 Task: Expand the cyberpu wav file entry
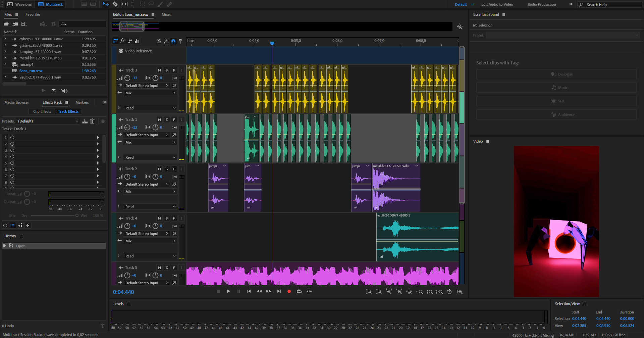5,39
